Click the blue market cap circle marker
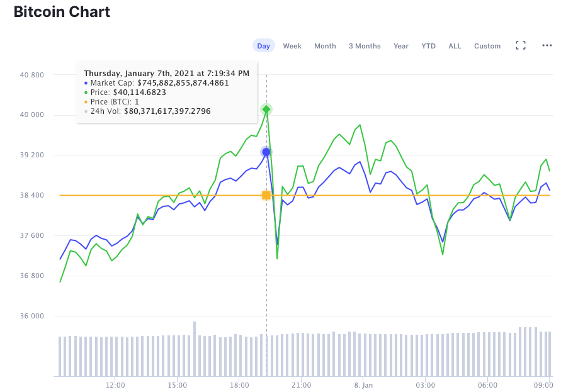The height and width of the screenshot is (392, 561). [266, 152]
